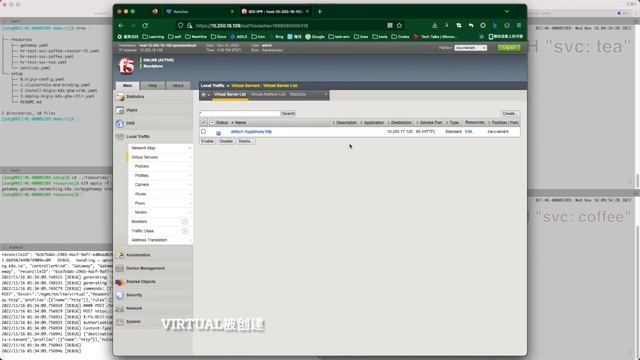The width and height of the screenshot is (640, 360).
Task: Add new Traffic Class with plus icon
Action: pos(185,231)
